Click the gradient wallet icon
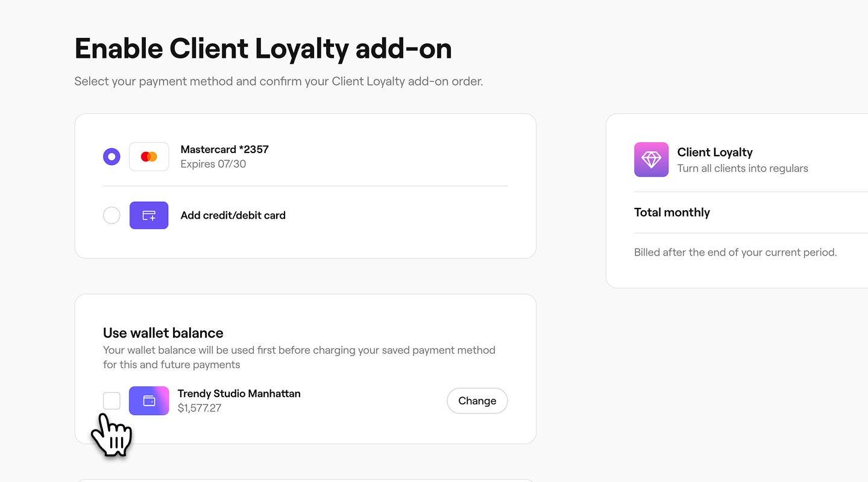Image resolution: width=868 pixels, height=482 pixels. click(149, 401)
